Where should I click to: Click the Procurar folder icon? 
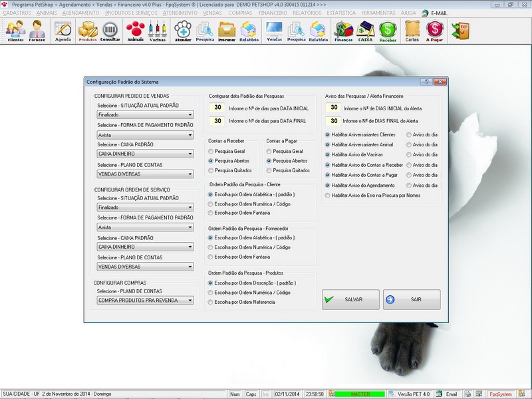point(227,31)
